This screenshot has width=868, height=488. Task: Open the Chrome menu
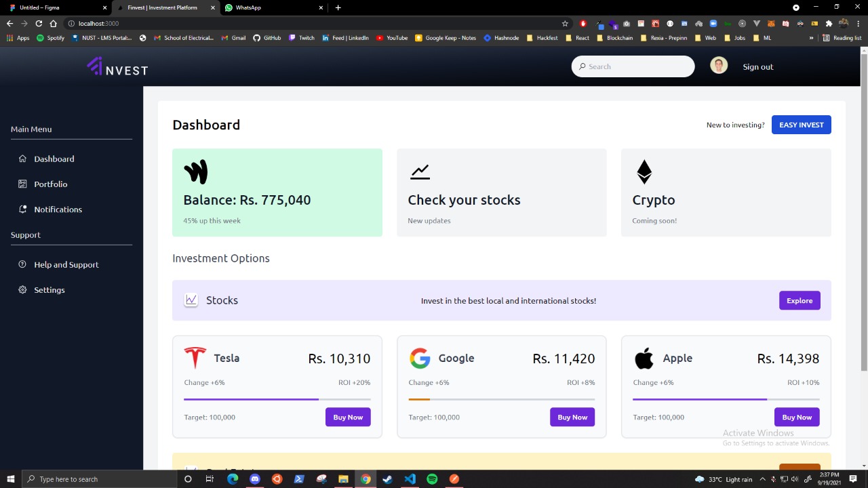[x=858, y=23]
